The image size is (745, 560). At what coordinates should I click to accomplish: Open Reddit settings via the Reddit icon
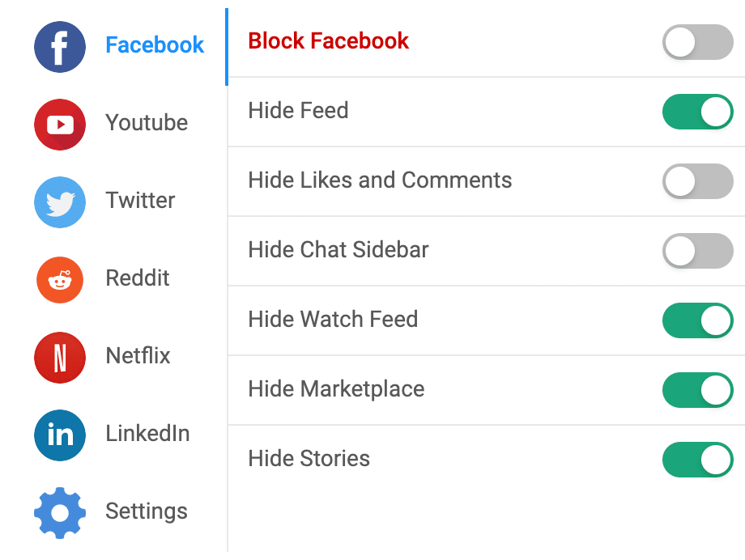tap(59, 279)
